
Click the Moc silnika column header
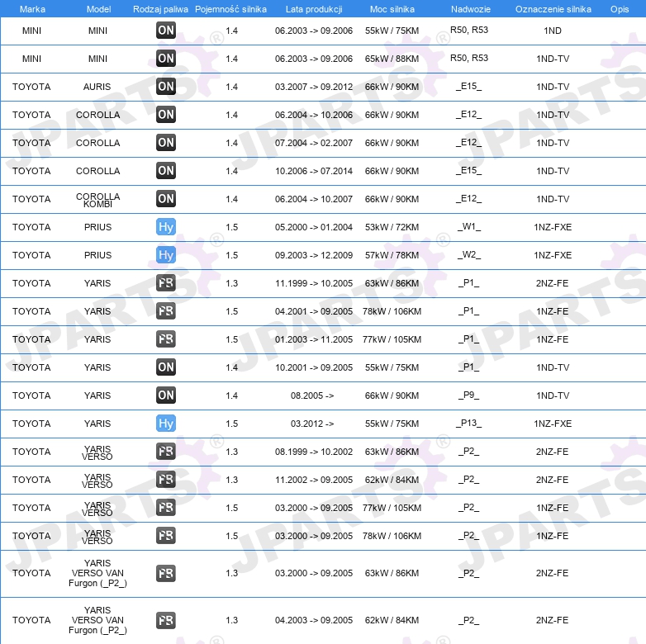(x=392, y=9)
